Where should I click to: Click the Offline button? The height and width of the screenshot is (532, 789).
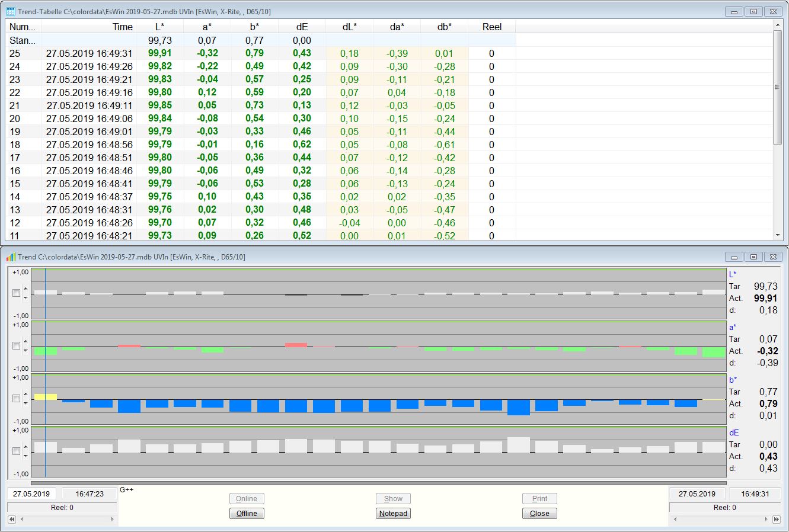pos(247,514)
